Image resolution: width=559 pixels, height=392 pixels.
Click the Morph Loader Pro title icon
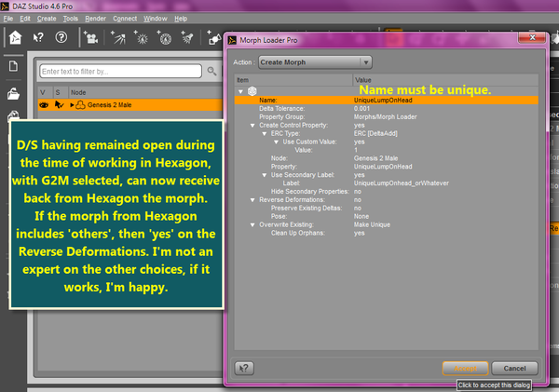[232, 40]
